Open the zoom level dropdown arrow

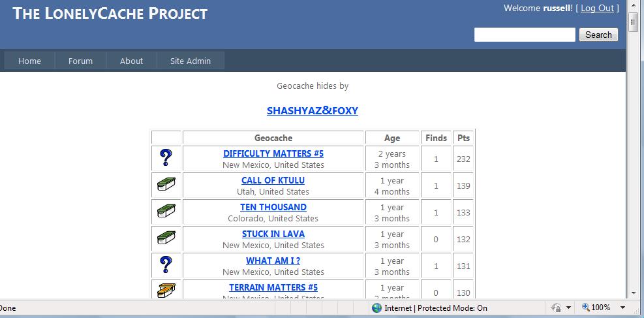tap(622, 308)
